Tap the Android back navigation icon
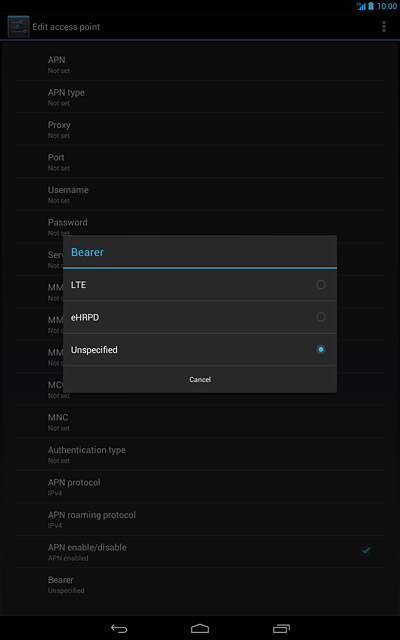This screenshot has height=640, width=400. tap(119, 628)
